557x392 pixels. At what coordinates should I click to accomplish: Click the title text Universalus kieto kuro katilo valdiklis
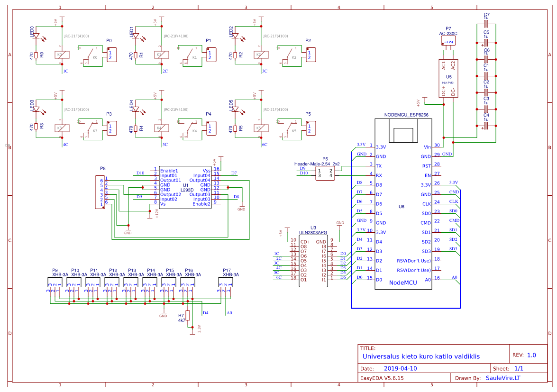(x=421, y=356)
